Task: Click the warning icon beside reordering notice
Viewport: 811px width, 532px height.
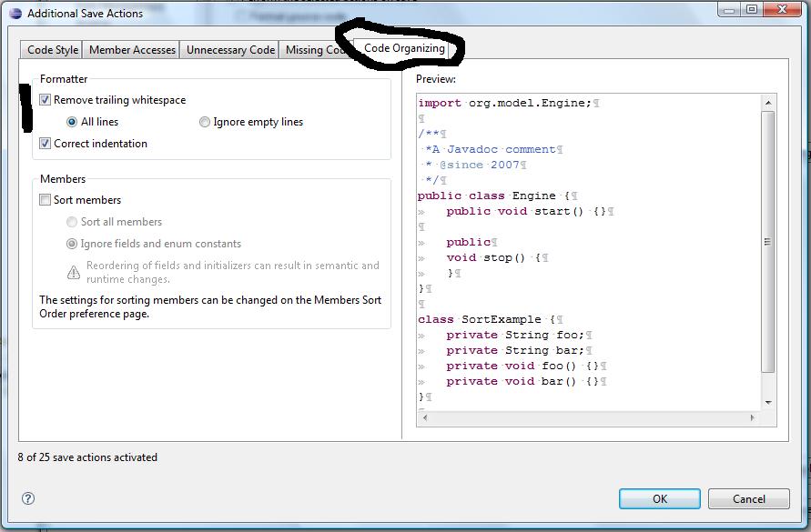Action: pos(74,273)
